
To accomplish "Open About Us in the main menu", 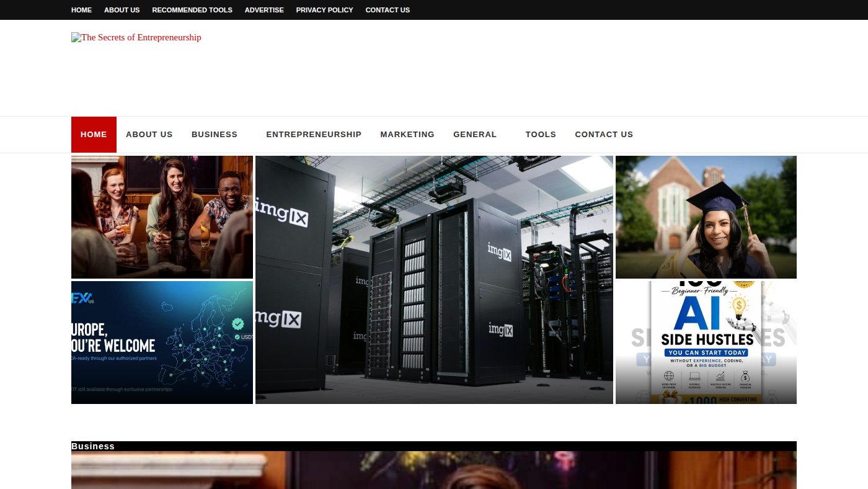I will point(149,134).
